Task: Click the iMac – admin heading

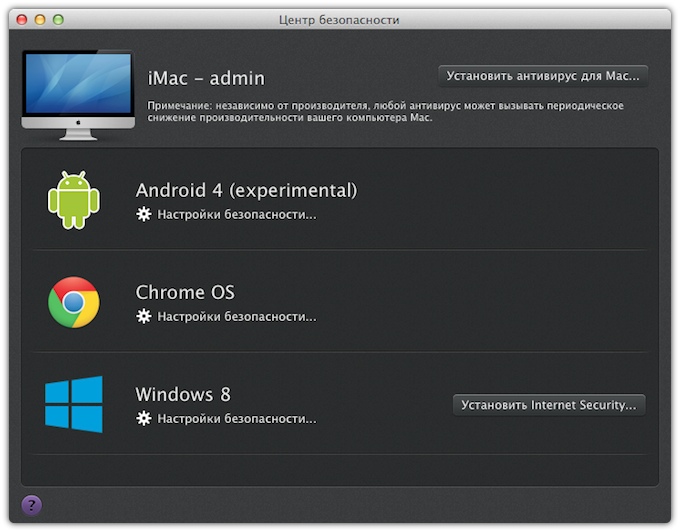Action: [206, 78]
